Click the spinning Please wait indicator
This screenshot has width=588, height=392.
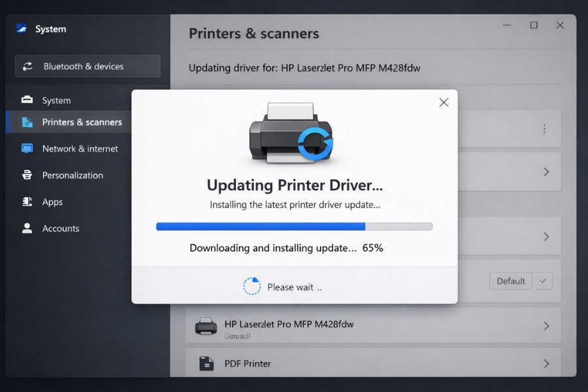pos(252,286)
